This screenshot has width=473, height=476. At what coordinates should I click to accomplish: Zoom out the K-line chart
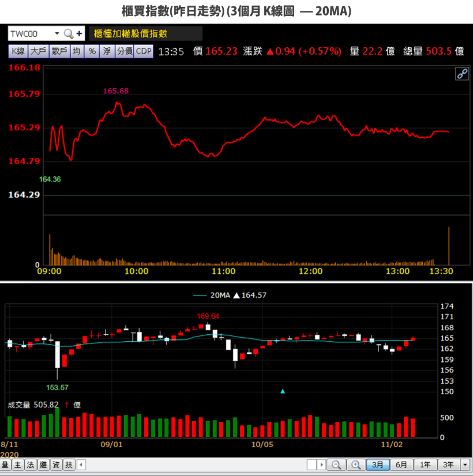coord(336,465)
